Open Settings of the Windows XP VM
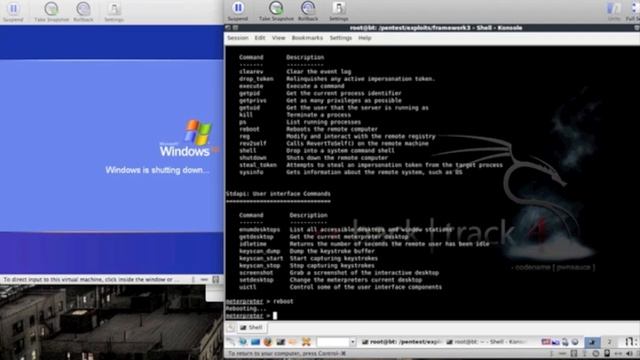Screen dimensions: 640x360 click(x=114, y=11)
